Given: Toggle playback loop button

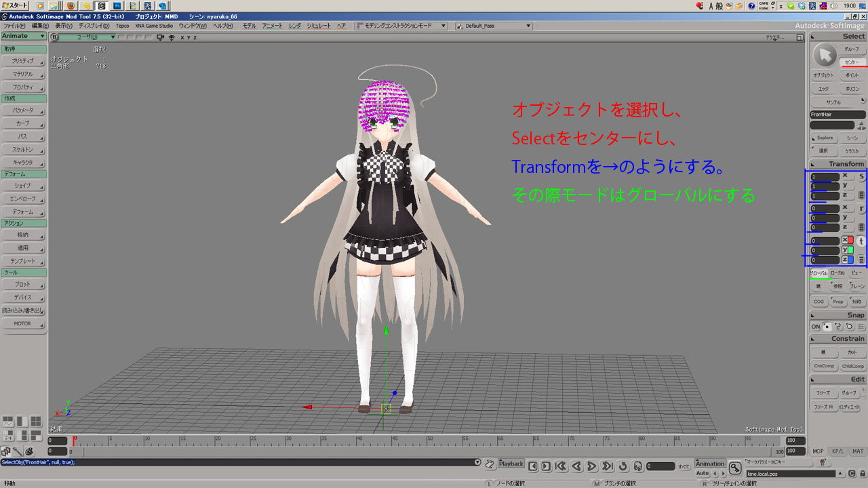Looking at the screenshot, I should [623, 466].
